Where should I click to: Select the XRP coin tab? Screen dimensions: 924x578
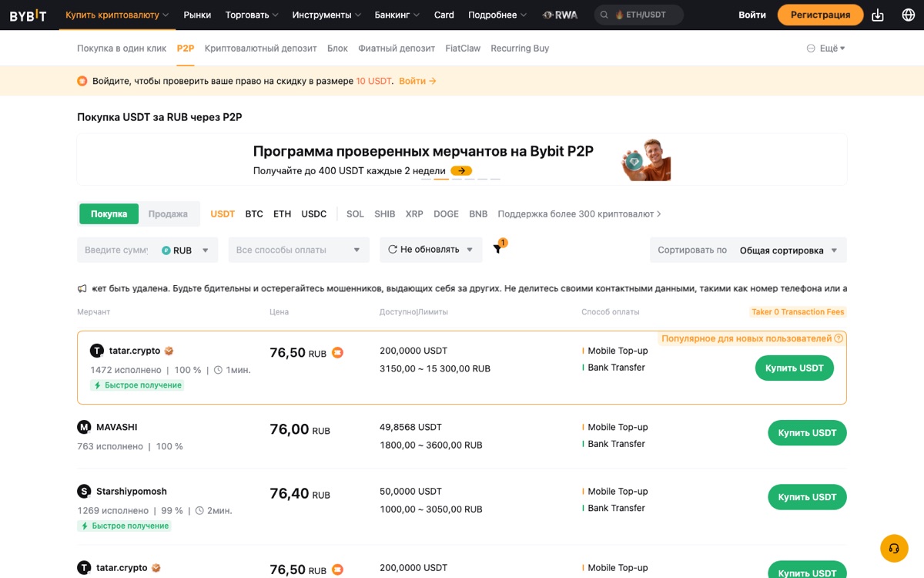pos(414,214)
